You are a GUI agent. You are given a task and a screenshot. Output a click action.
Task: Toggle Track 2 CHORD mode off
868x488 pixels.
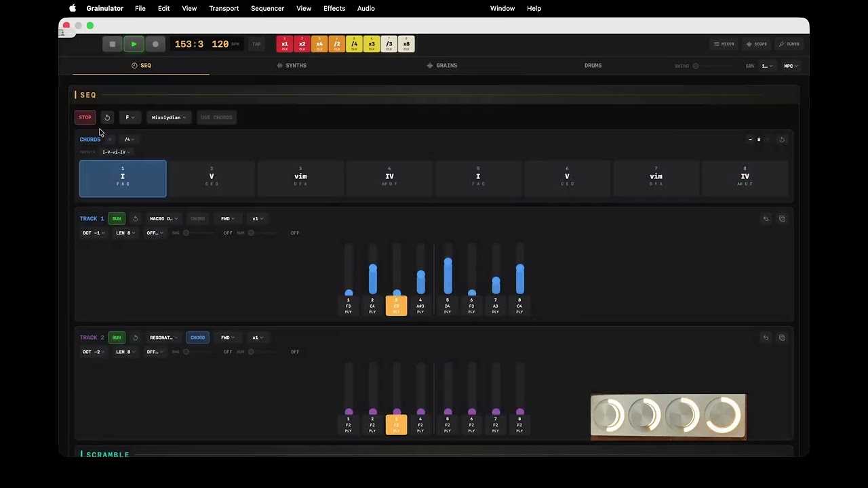tap(197, 338)
